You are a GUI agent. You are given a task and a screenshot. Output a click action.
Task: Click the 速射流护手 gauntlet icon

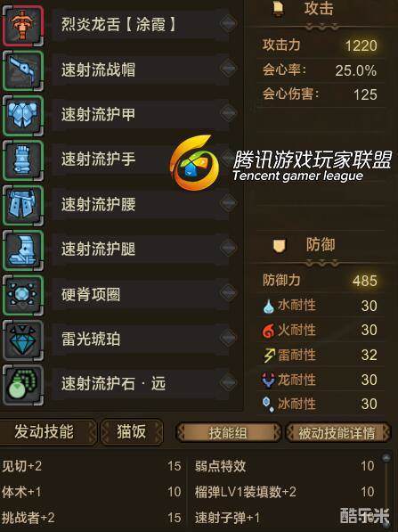tap(23, 160)
